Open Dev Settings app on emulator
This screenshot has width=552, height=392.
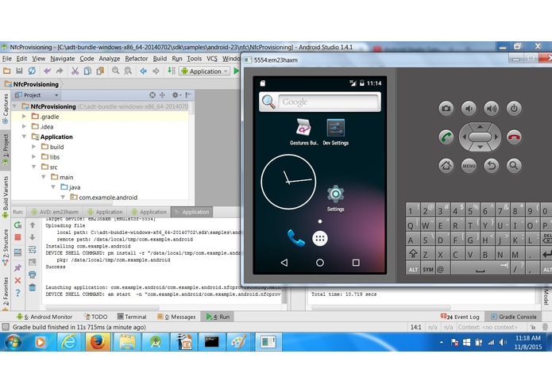335,132
